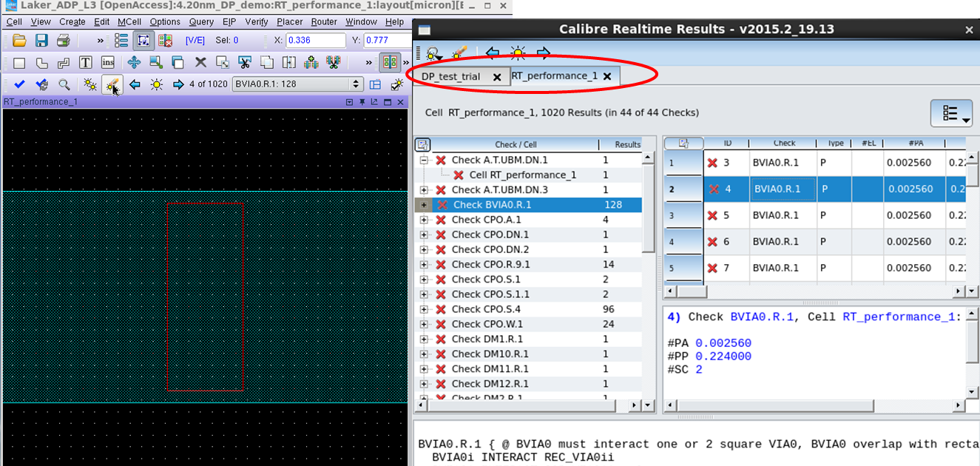Click the X coordinate input field
Viewport: 980px width, 466px height.
[x=315, y=40]
